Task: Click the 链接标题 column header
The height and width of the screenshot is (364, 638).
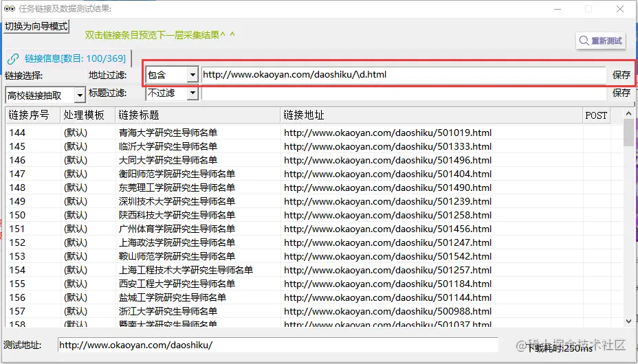Action: (198, 115)
